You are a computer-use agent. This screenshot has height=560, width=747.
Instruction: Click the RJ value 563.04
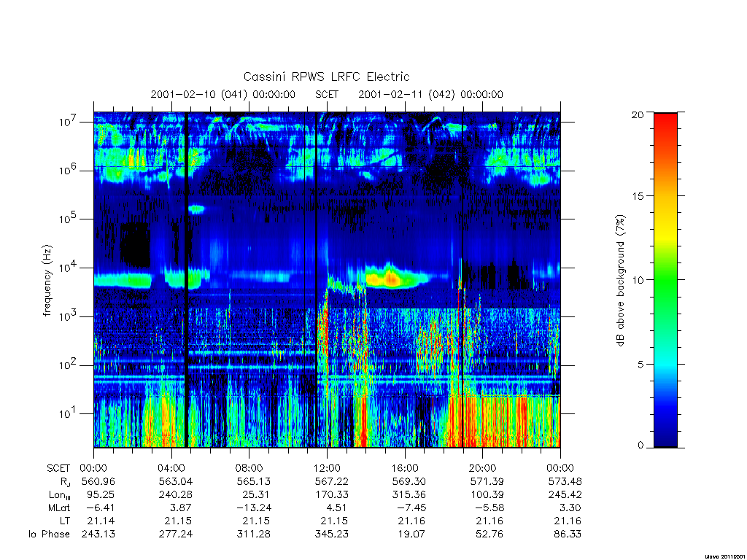point(176,481)
